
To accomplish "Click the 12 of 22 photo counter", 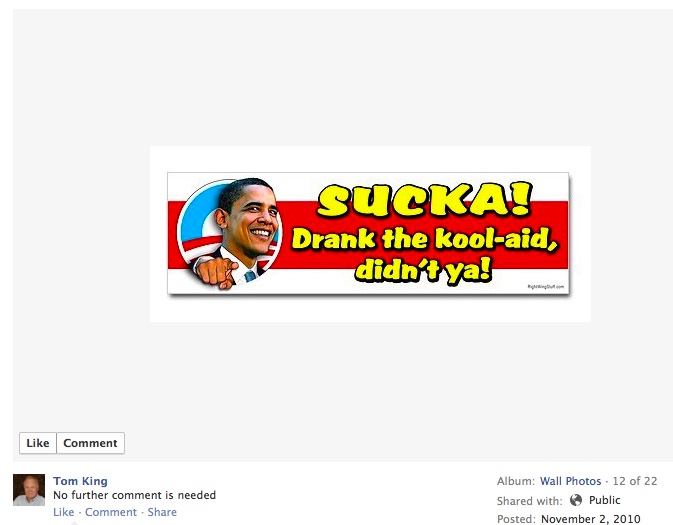I will point(635,481).
